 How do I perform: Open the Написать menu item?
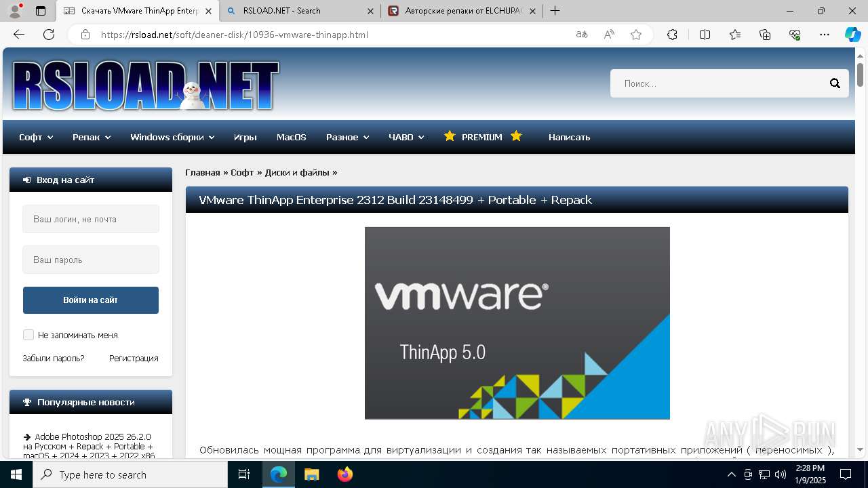569,137
